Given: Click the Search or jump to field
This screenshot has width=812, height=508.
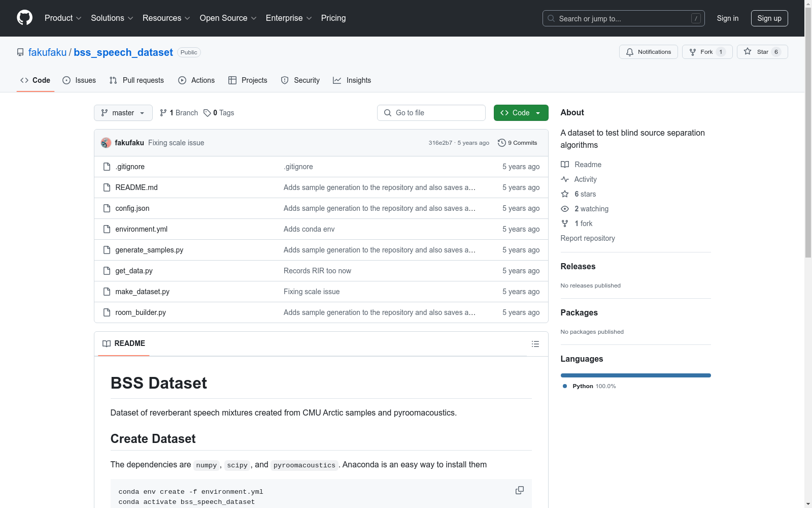Looking at the screenshot, I should (x=624, y=18).
